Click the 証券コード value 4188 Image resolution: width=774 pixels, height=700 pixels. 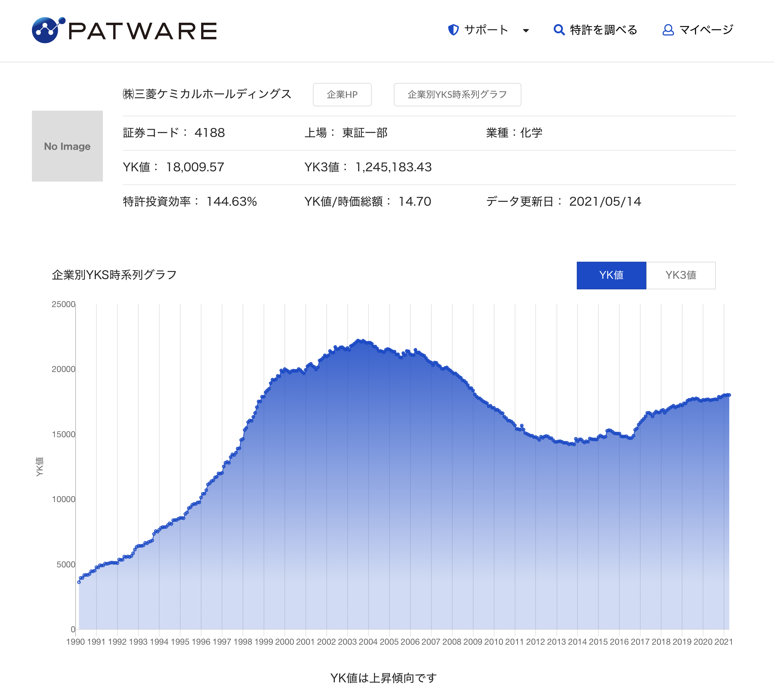(x=210, y=133)
